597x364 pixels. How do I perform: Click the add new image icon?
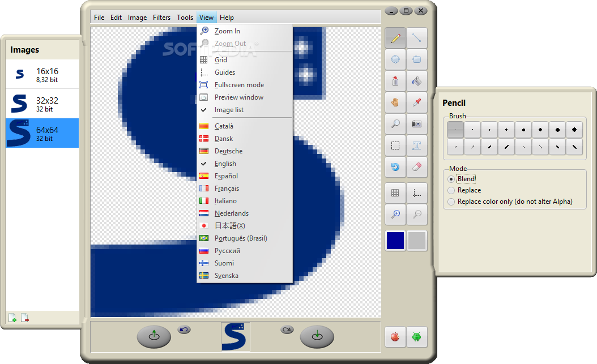[12, 318]
